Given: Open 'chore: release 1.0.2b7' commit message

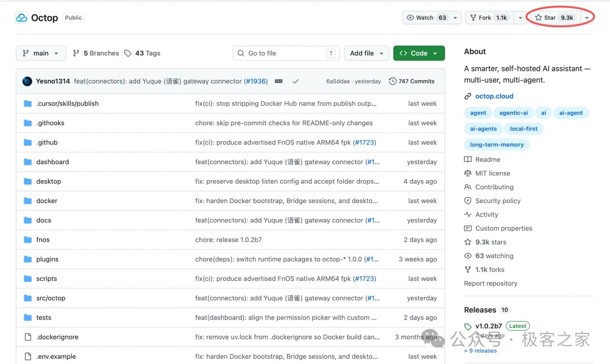Looking at the screenshot, I should point(228,239).
